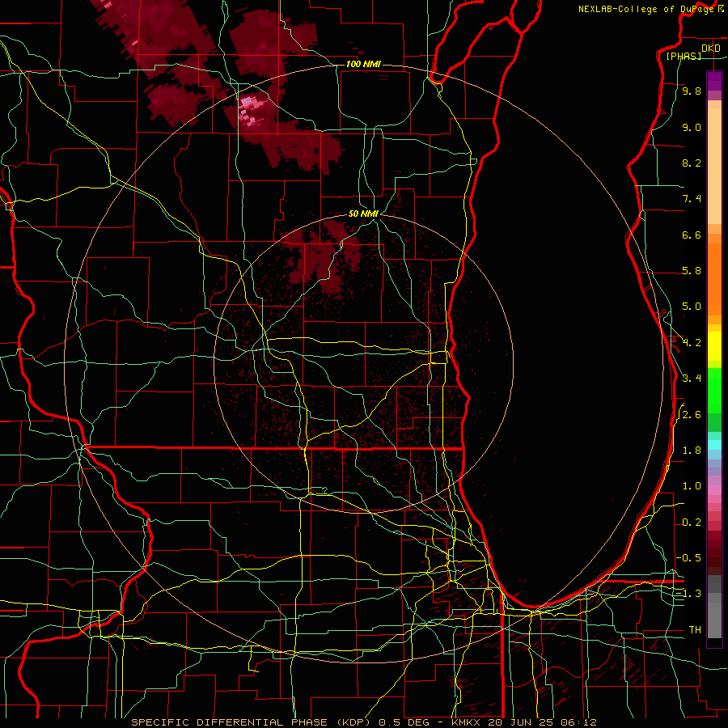The image size is (728, 728).
Task: Click the 7.4 scale value
Action: 692,199
